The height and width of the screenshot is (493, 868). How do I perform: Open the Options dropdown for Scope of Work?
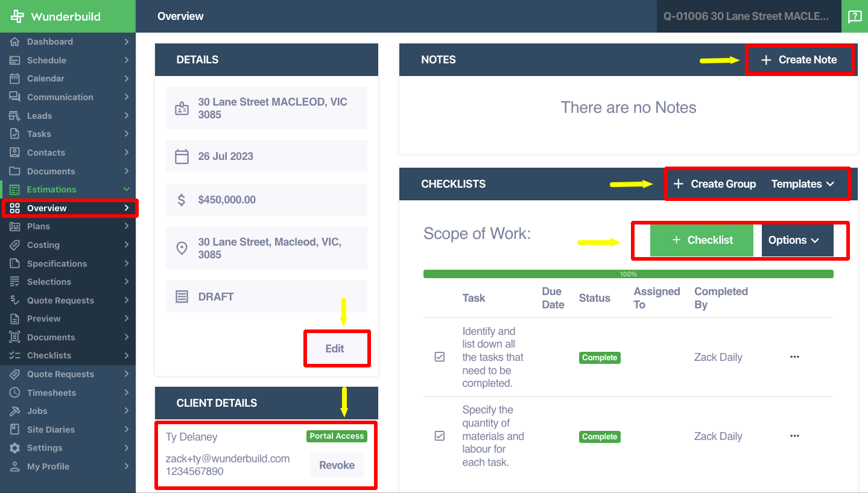coord(797,240)
